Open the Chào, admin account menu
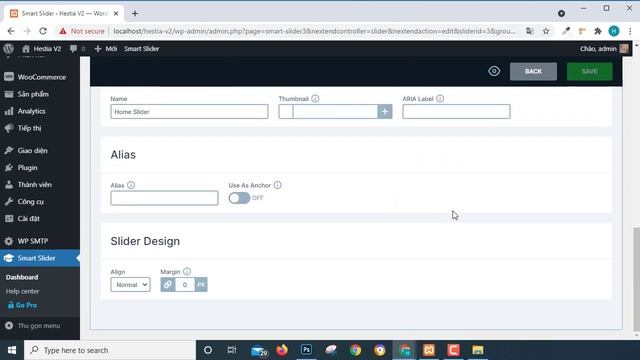Viewport: 640px width, 360px height. (604, 49)
